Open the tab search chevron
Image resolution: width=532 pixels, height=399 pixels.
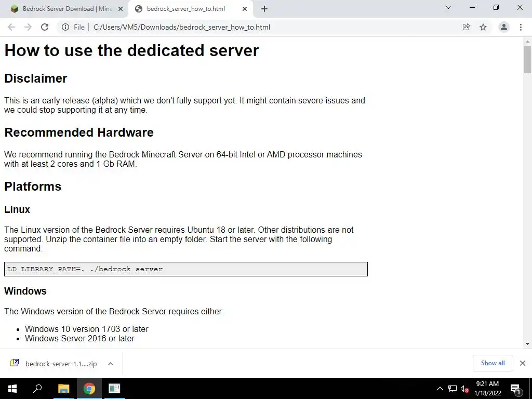tap(448, 7)
